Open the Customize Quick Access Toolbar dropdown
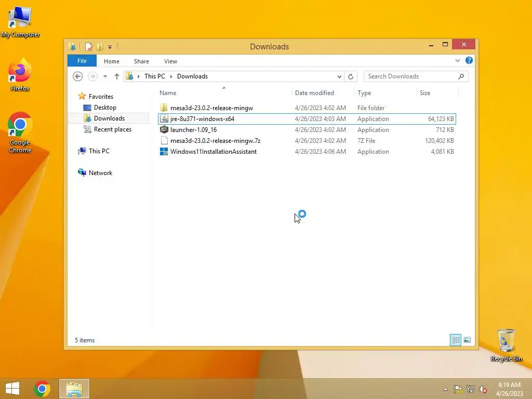The image size is (532, 399). (x=110, y=47)
